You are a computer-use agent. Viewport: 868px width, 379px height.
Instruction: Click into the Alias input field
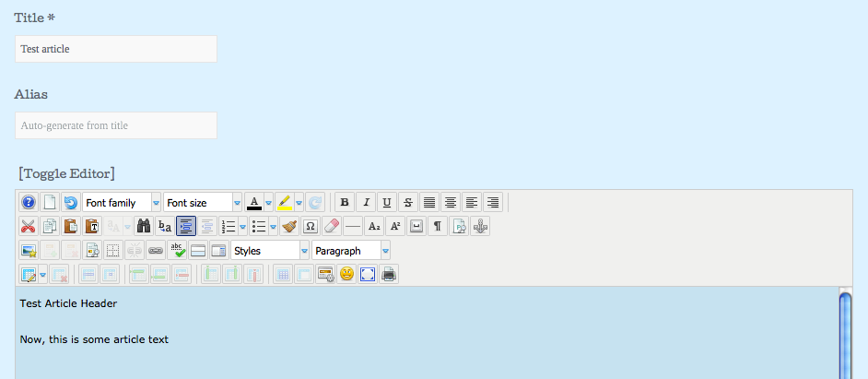pos(116,125)
